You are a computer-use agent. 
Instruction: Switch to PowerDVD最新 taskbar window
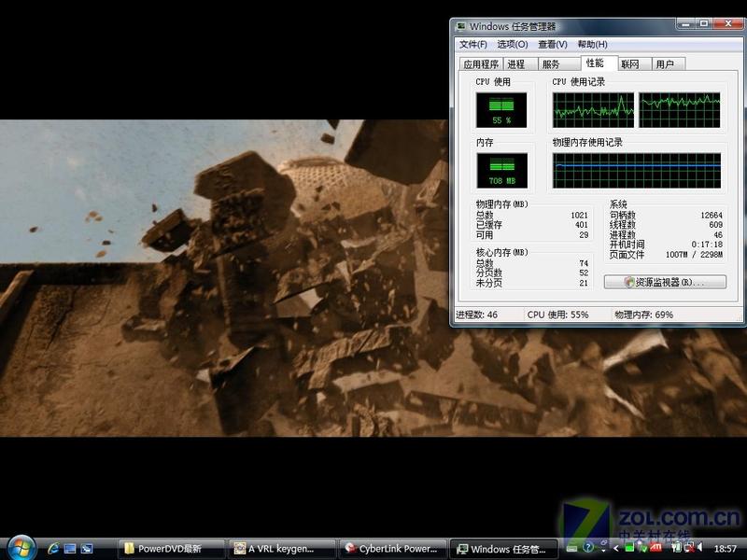pos(171,549)
